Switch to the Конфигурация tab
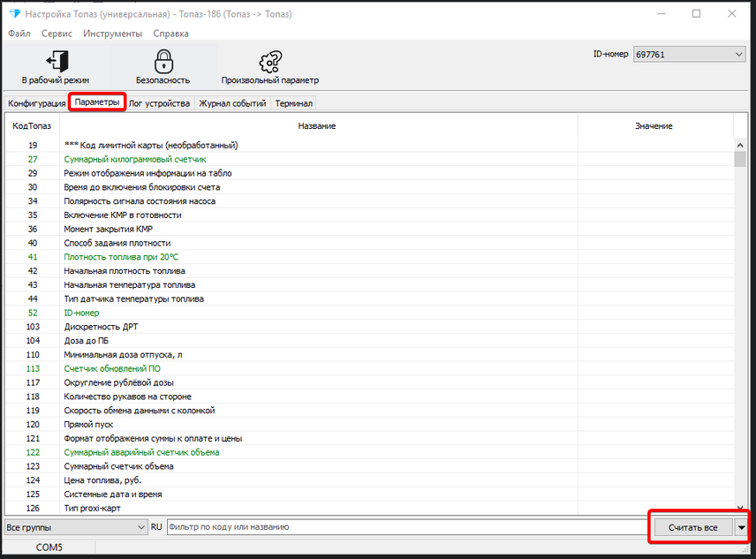This screenshot has width=756, height=559. (36, 103)
